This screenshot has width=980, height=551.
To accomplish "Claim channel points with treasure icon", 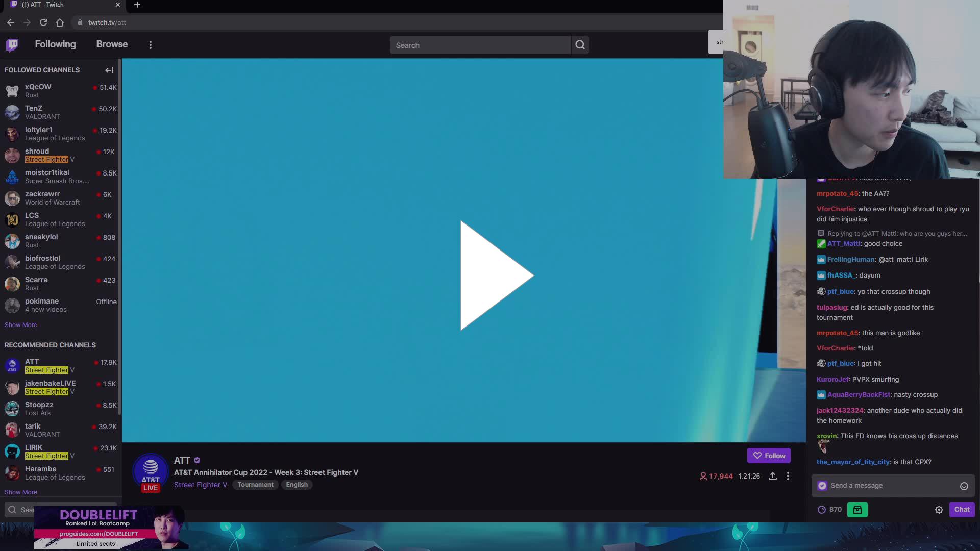I will click(857, 509).
